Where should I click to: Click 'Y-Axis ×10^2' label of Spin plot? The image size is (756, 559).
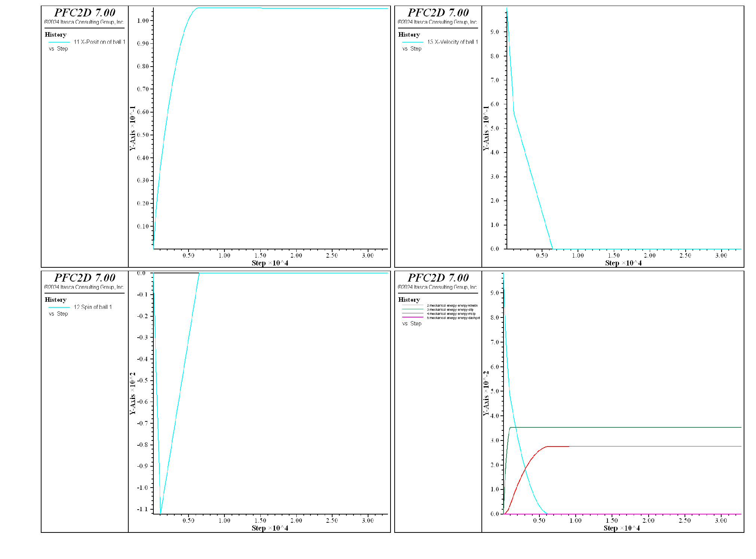[132, 393]
